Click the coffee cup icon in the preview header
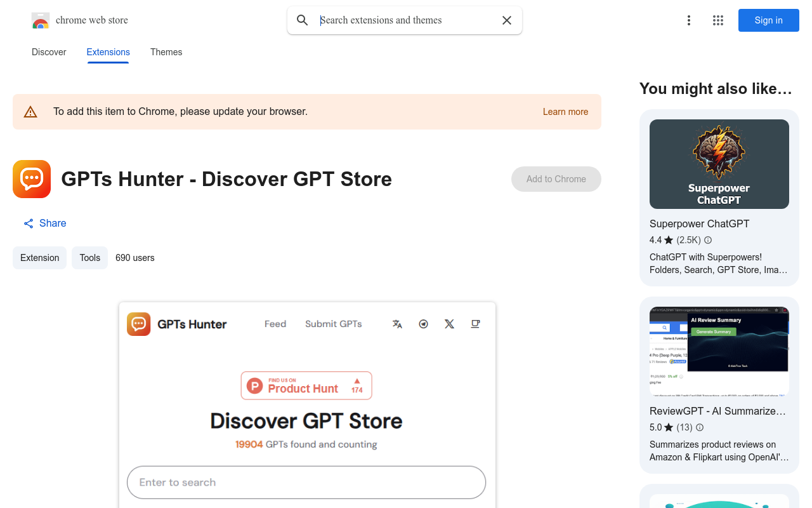This screenshot has width=812, height=508. [x=475, y=324]
